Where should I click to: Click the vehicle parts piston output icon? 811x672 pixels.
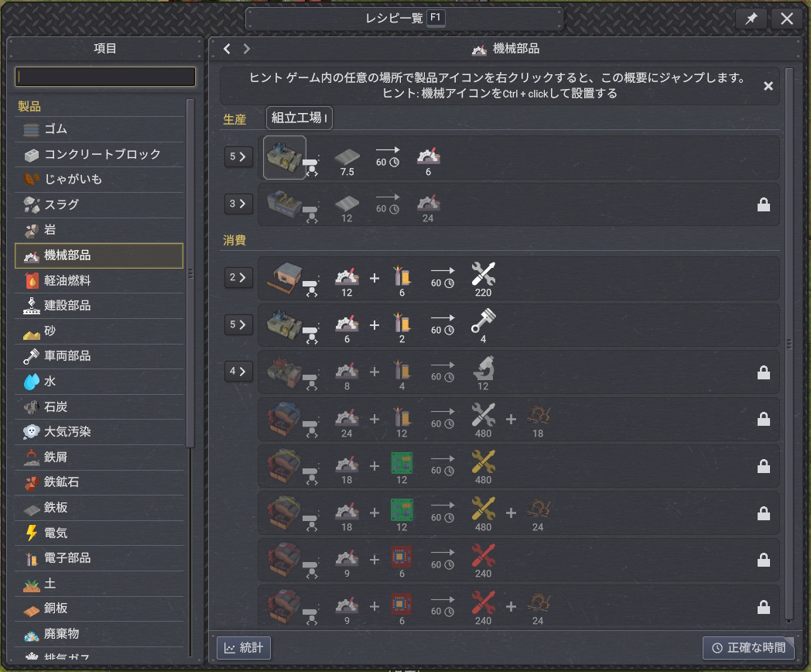click(x=483, y=321)
